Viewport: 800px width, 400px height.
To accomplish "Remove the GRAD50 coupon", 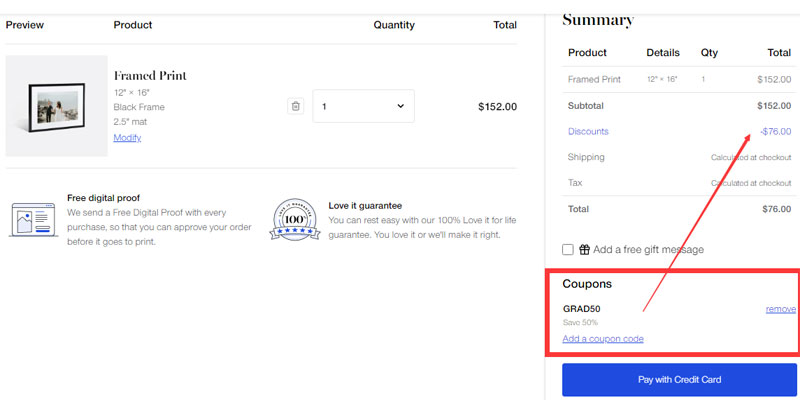I will point(780,309).
